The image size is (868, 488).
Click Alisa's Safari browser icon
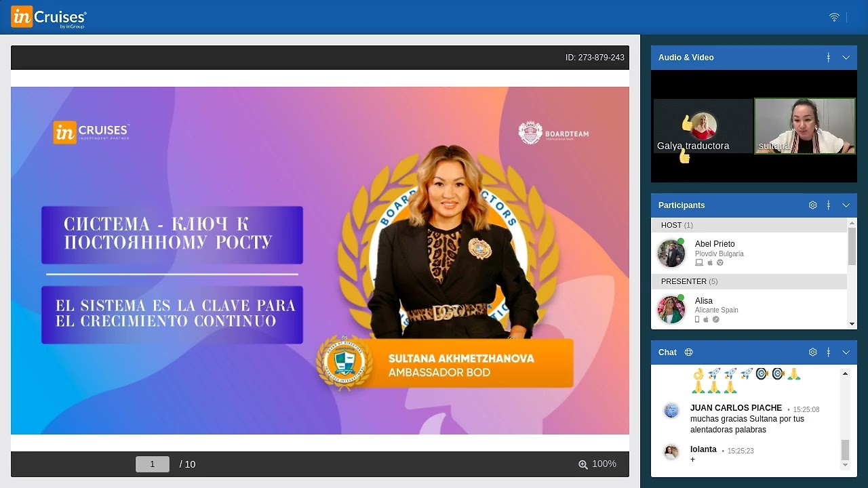715,319
